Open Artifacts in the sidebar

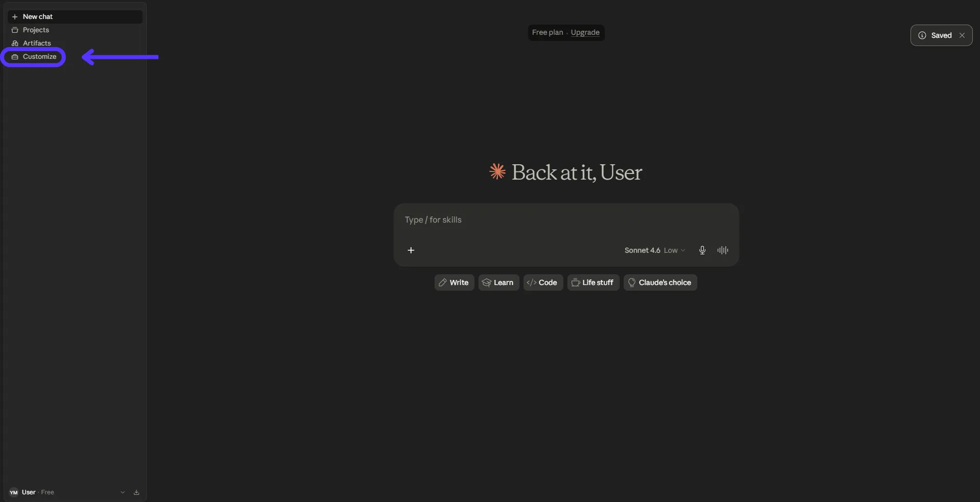(75, 43)
